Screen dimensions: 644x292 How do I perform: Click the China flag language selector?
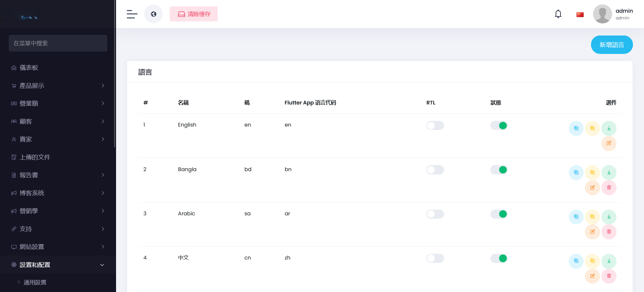tap(580, 15)
